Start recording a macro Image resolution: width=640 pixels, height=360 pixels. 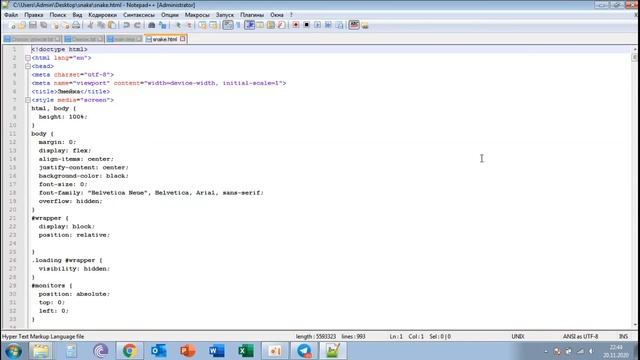[296, 25]
